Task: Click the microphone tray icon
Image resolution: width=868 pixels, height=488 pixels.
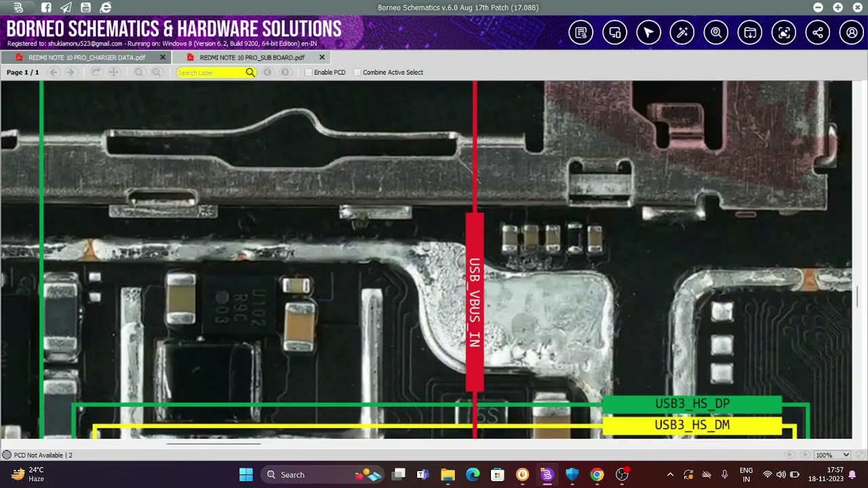Action: point(725,474)
